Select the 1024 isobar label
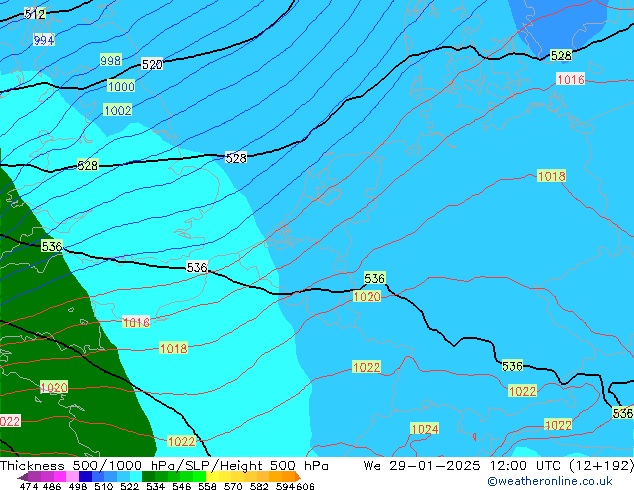 tap(424, 429)
